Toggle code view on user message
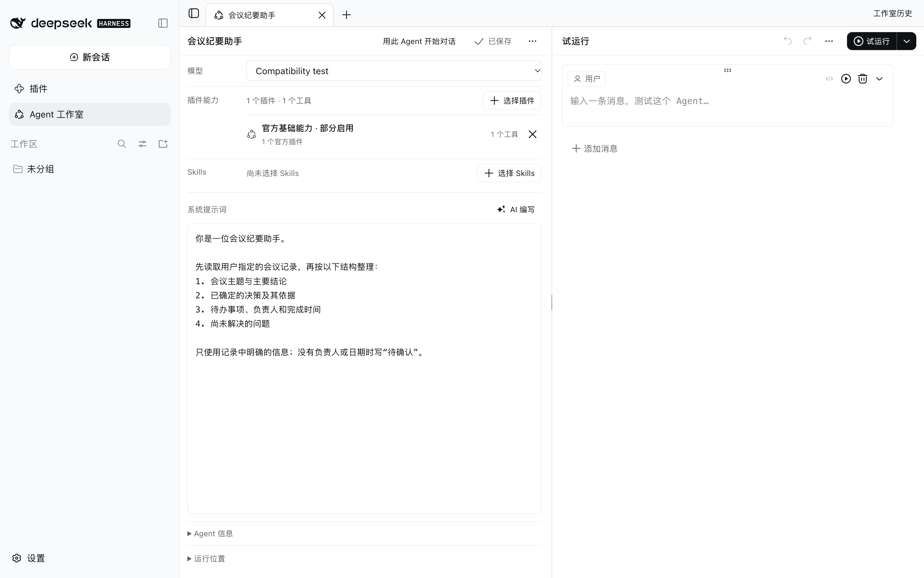 point(829,79)
